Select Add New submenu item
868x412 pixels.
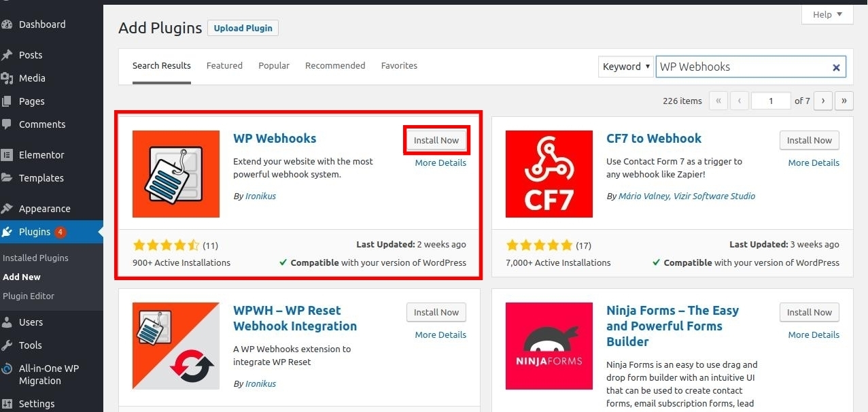pos(22,277)
